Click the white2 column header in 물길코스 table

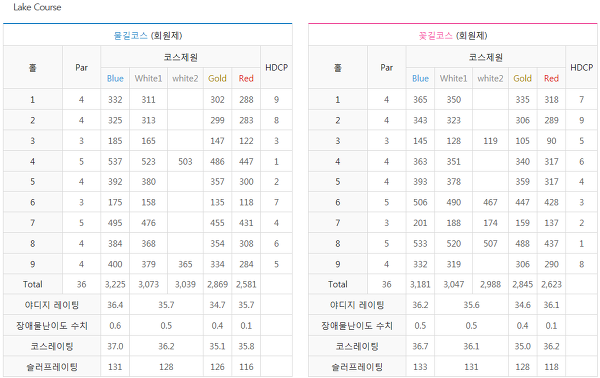[x=185, y=78]
